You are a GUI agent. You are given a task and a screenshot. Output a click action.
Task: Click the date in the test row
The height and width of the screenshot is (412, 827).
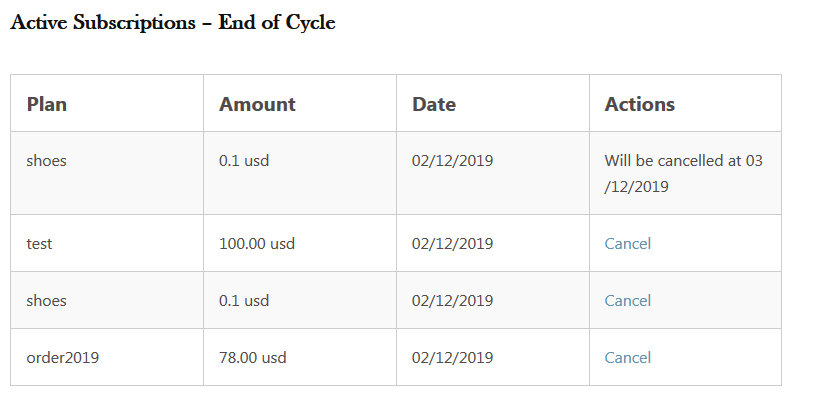[452, 243]
